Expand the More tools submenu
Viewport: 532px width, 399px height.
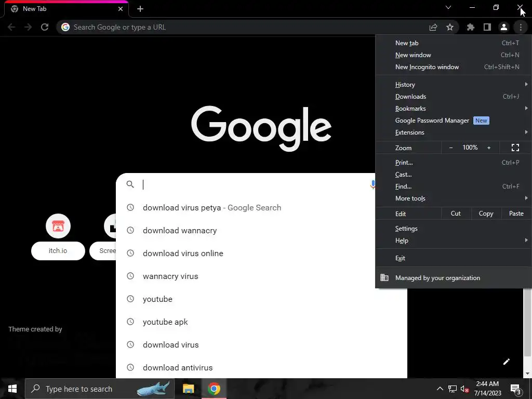pyautogui.click(x=454, y=198)
